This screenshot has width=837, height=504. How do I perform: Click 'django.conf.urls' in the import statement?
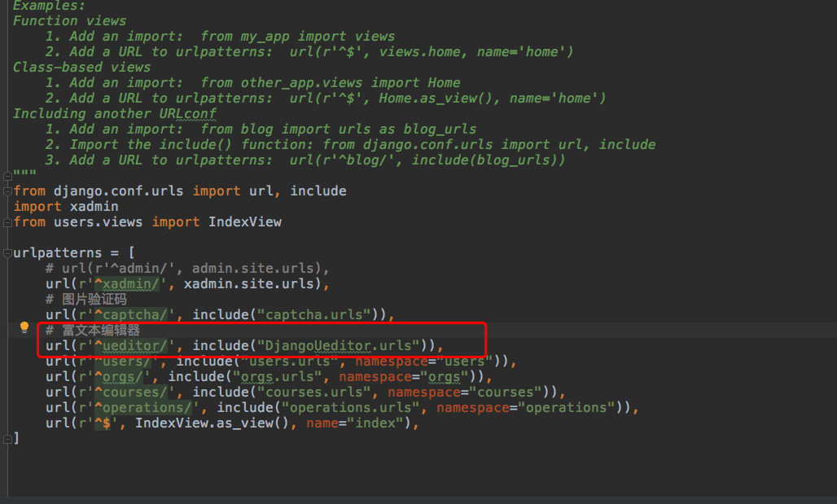119,191
